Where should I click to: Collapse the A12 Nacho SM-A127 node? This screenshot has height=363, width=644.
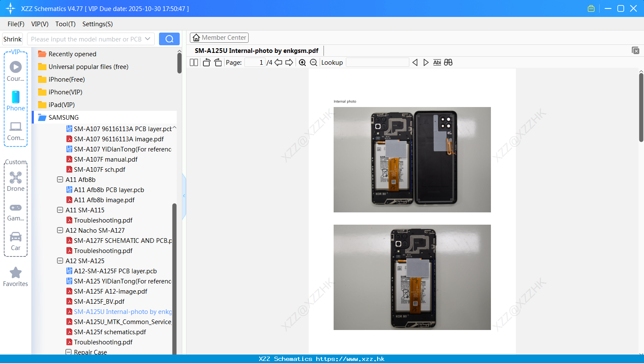60,230
